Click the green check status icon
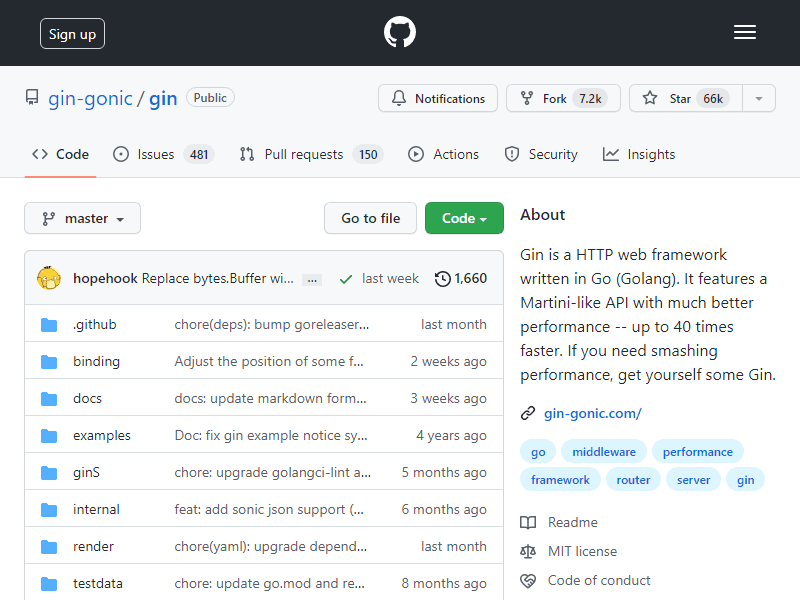This screenshot has height=600, width=800. (345, 279)
